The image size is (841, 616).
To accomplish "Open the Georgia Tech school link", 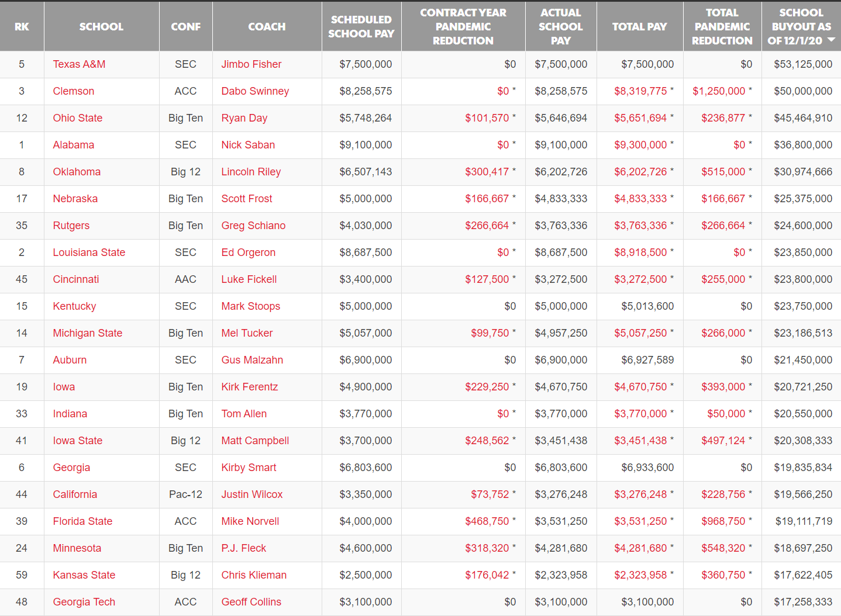I will tap(84, 602).
